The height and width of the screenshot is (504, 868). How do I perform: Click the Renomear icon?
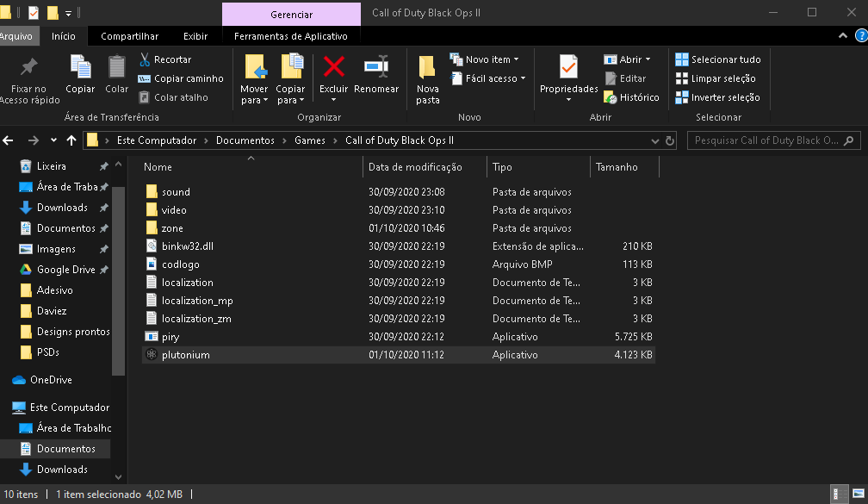tap(375, 66)
